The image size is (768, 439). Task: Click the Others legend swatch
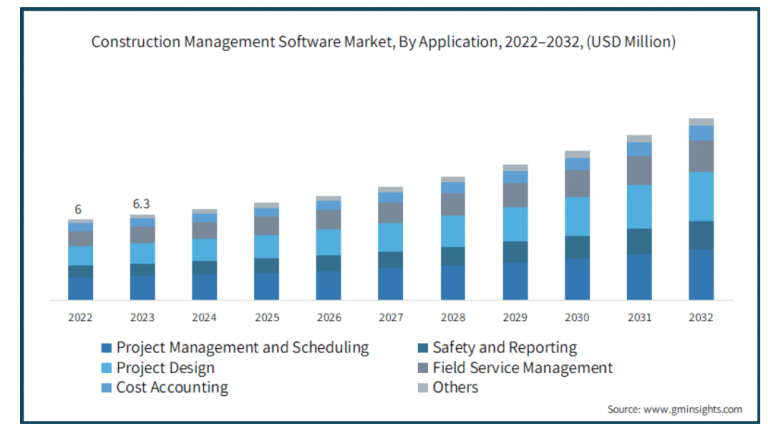coord(423,388)
